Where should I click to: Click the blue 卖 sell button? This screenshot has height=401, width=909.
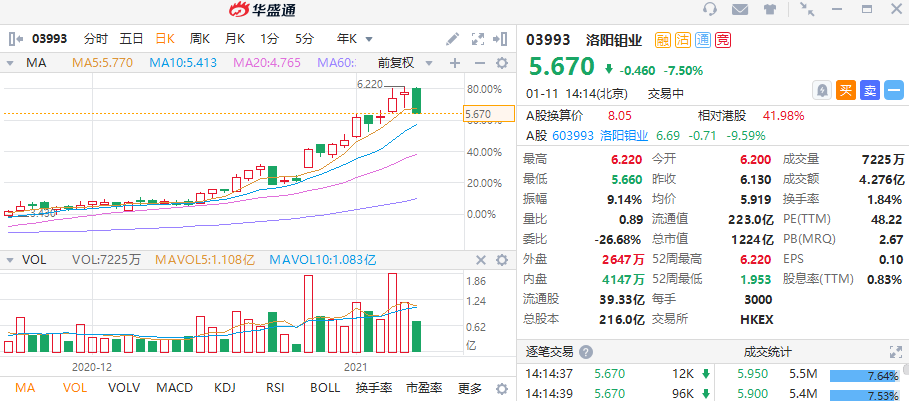(x=870, y=90)
